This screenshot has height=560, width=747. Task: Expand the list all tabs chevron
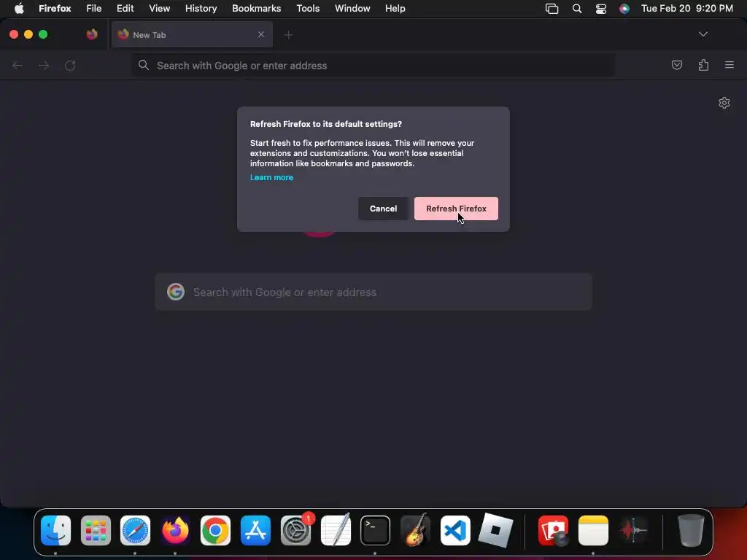pyautogui.click(x=703, y=34)
